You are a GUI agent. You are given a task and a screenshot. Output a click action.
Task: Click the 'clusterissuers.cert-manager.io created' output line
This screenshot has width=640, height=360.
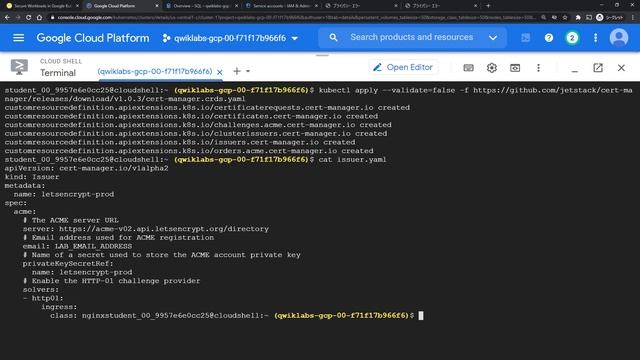(x=196, y=133)
